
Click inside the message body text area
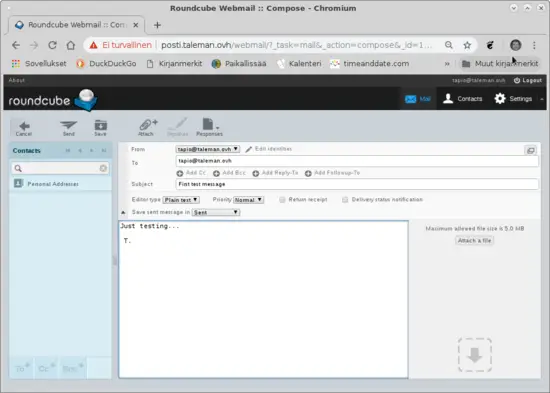click(263, 299)
